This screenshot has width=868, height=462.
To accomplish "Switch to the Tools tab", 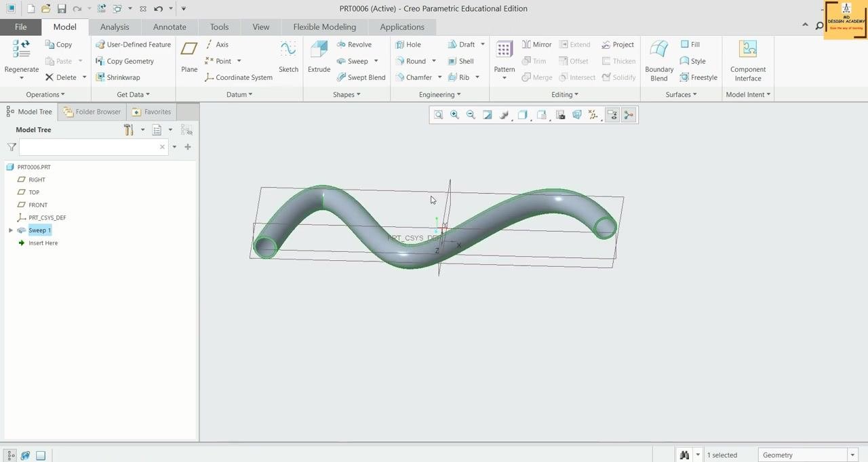I will click(219, 27).
